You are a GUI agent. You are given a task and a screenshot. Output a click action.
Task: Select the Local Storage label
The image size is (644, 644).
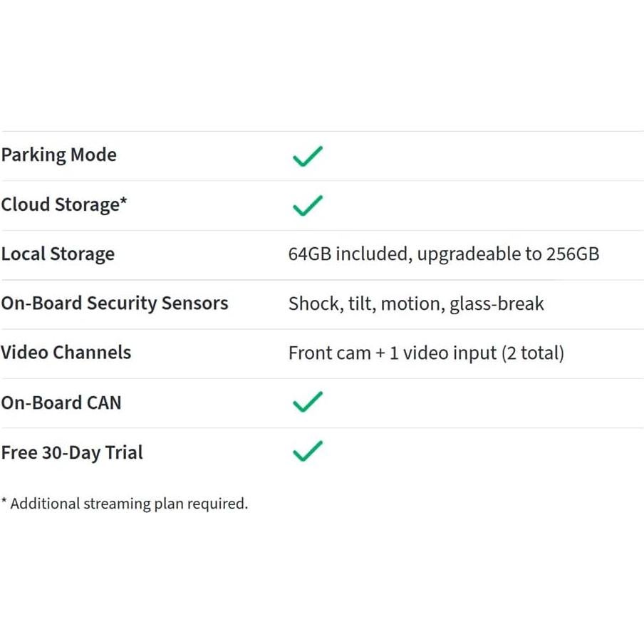[x=57, y=254]
